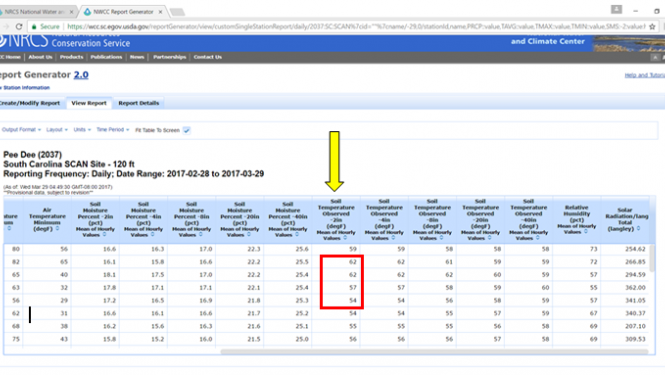Click the Relative Humidity column header
The image size is (665, 375).
576,220
